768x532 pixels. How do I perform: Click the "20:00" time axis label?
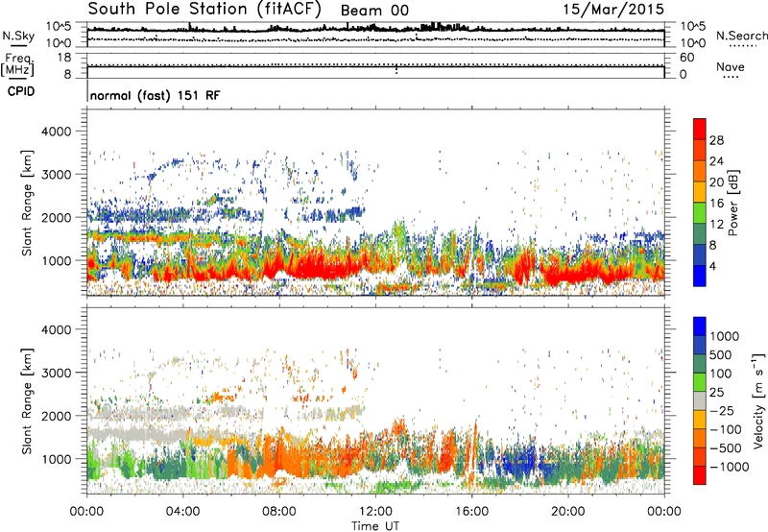(x=567, y=512)
